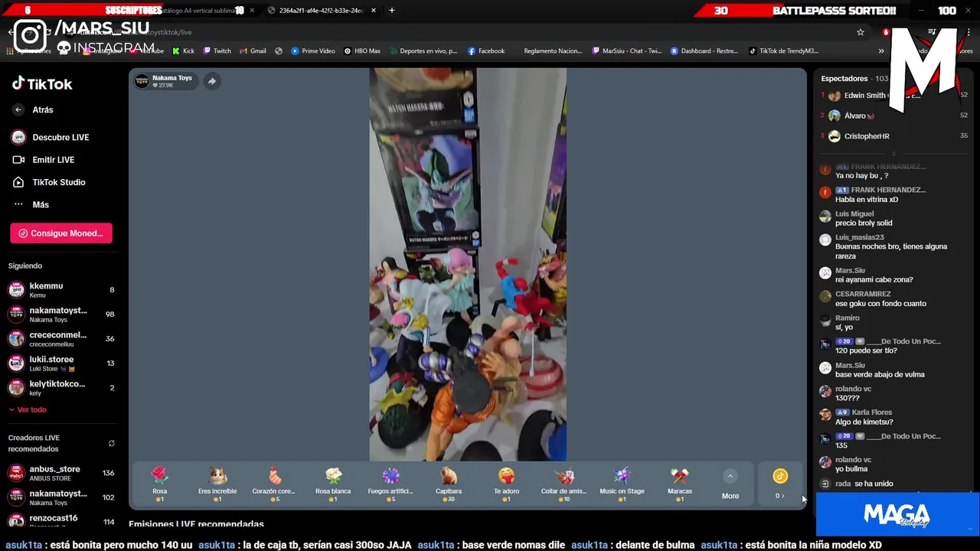Send the Collar de amistad gift
980x551 pixels.
click(564, 484)
